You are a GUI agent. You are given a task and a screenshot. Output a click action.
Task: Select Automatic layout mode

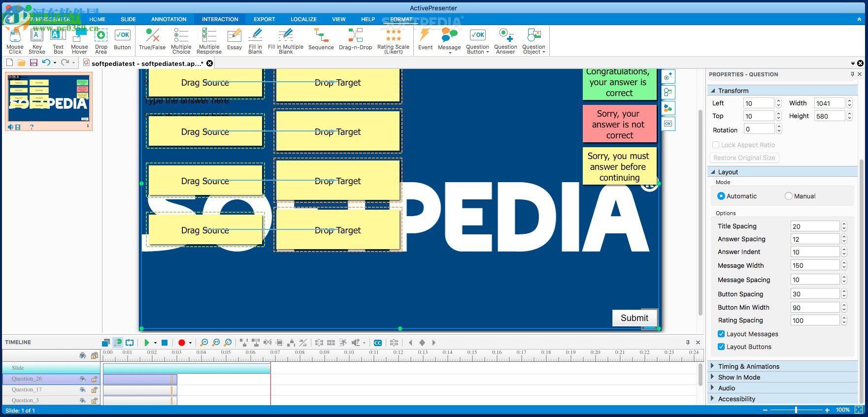(x=737, y=196)
